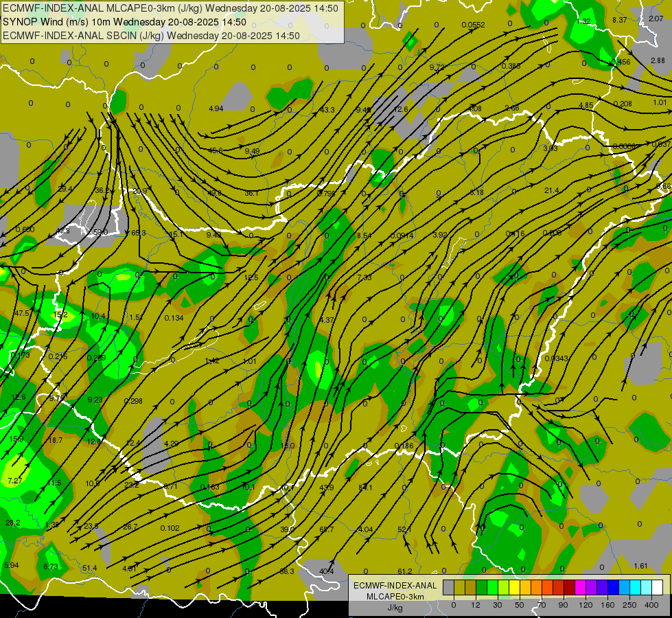
Task: Click the SBCIN title line in the header
Action: click(151, 36)
